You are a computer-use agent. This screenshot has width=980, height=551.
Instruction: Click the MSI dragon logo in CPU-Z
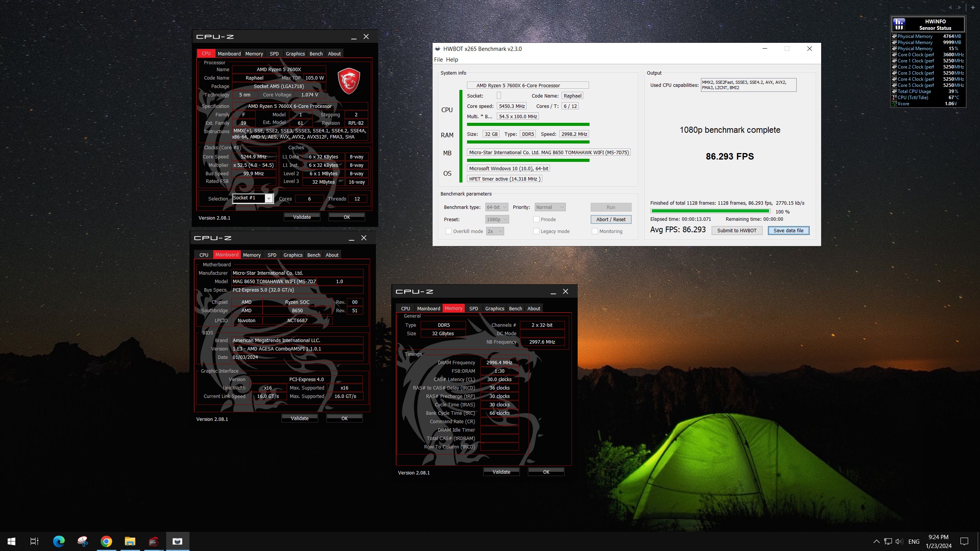pos(349,81)
